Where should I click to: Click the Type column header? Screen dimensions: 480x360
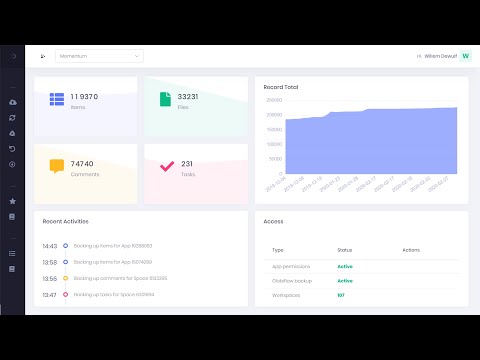click(x=278, y=250)
